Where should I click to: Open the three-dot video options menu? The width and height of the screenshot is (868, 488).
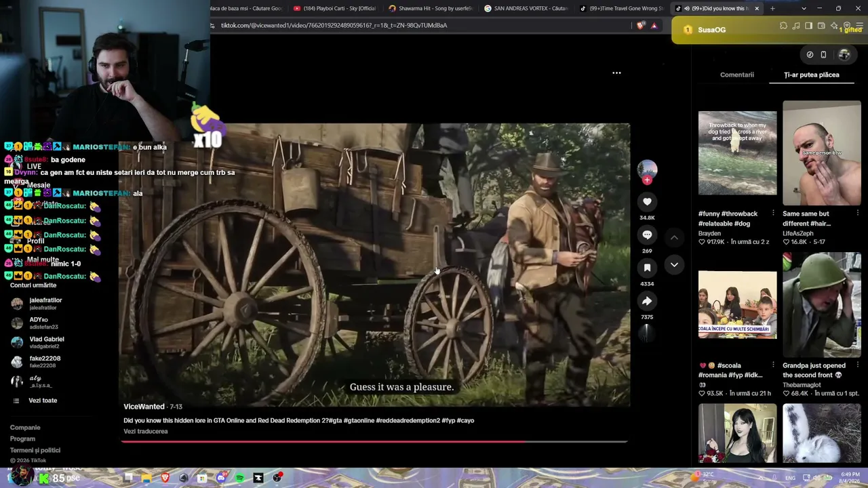tap(616, 73)
